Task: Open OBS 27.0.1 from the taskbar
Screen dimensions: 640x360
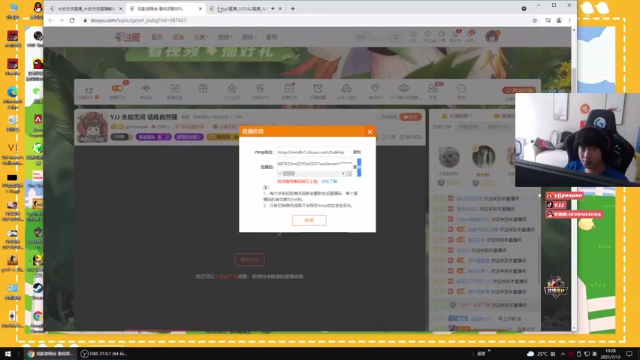Action: 104,354
